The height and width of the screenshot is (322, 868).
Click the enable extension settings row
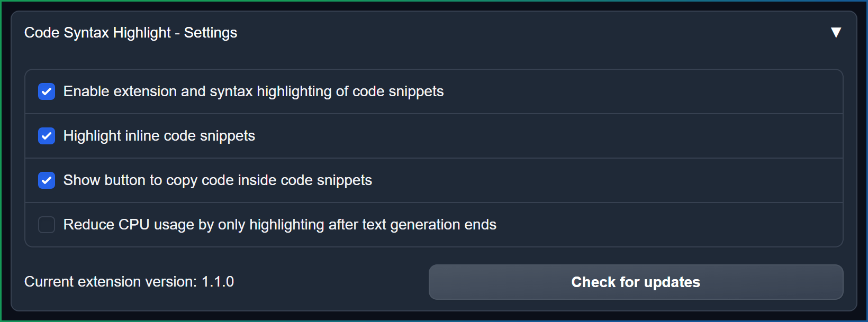click(x=253, y=91)
